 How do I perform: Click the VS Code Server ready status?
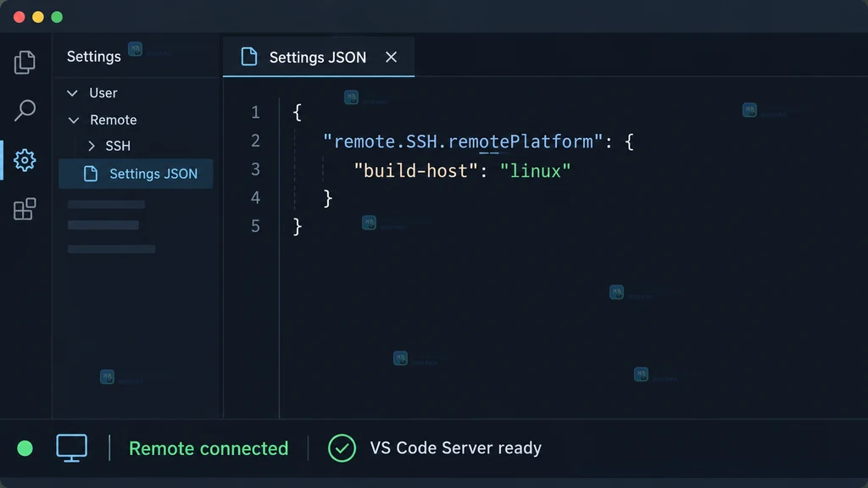(455, 447)
